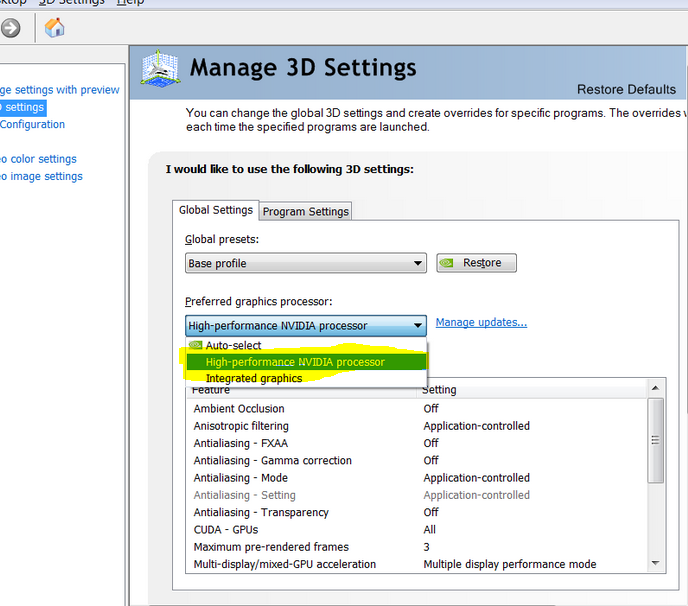This screenshot has height=606, width=688.
Task: Open image settings with preview link
Action: pos(60,90)
